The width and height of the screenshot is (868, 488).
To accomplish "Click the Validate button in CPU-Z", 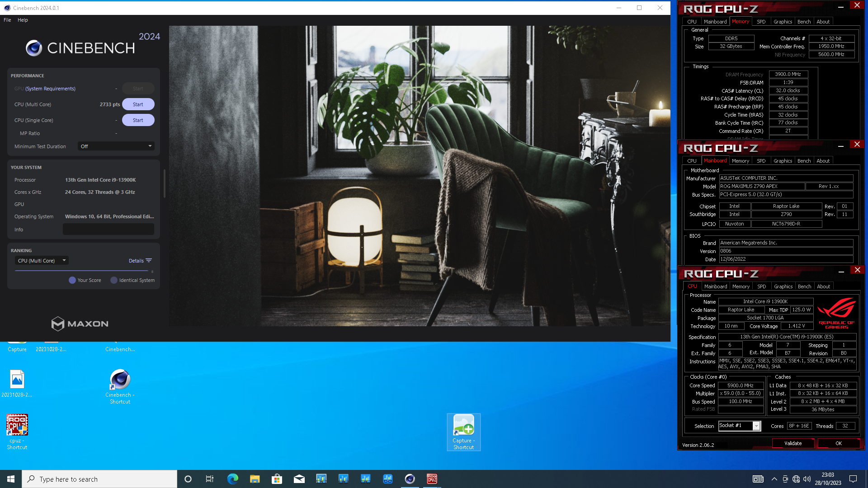I will (x=793, y=443).
